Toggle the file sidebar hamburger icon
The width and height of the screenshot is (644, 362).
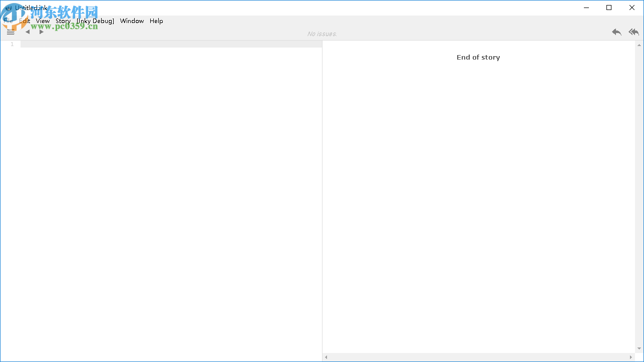(11, 32)
